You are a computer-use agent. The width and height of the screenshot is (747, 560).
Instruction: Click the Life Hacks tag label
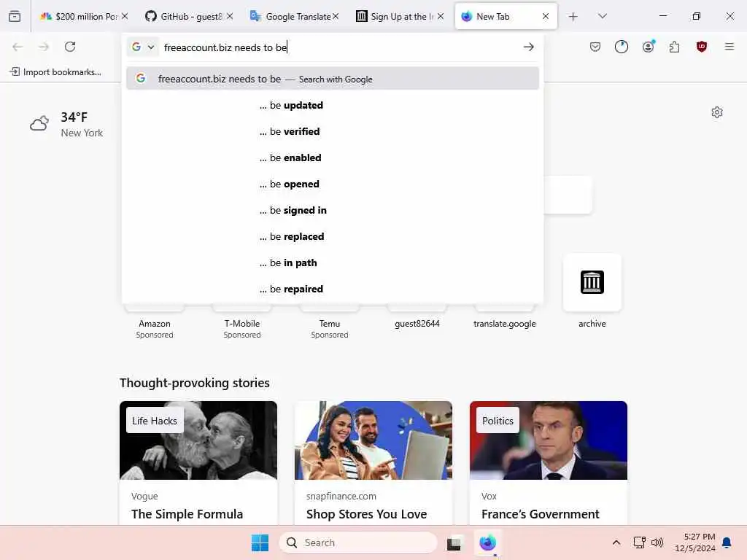(155, 421)
